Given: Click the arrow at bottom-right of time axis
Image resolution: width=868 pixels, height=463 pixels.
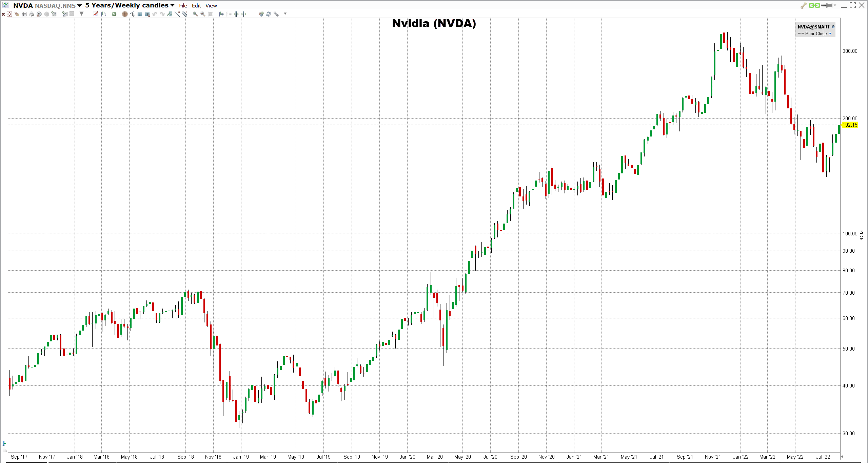Looking at the screenshot, I should pyautogui.click(x=842, y=457).
